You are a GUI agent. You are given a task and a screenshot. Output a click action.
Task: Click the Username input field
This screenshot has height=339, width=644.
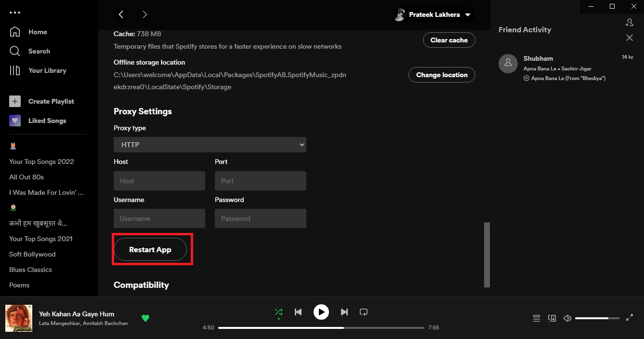pyautogui.click(x=159, y=218)
